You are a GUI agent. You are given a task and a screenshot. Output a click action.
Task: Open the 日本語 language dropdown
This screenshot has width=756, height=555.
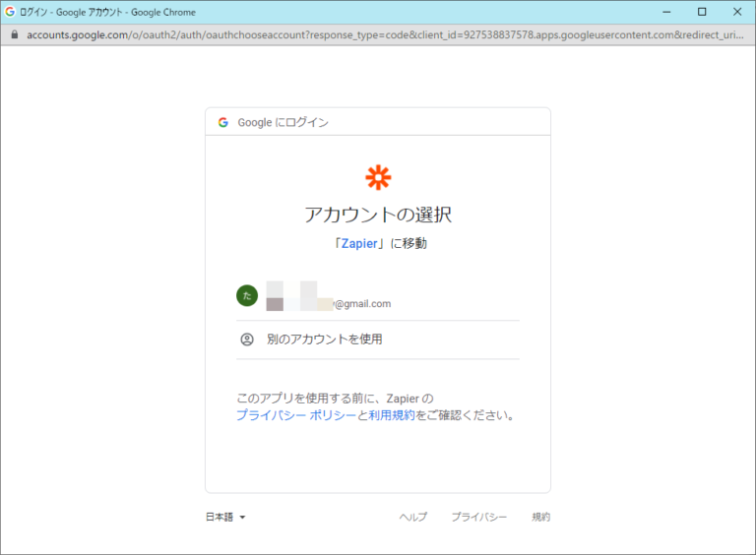(225, 517)
